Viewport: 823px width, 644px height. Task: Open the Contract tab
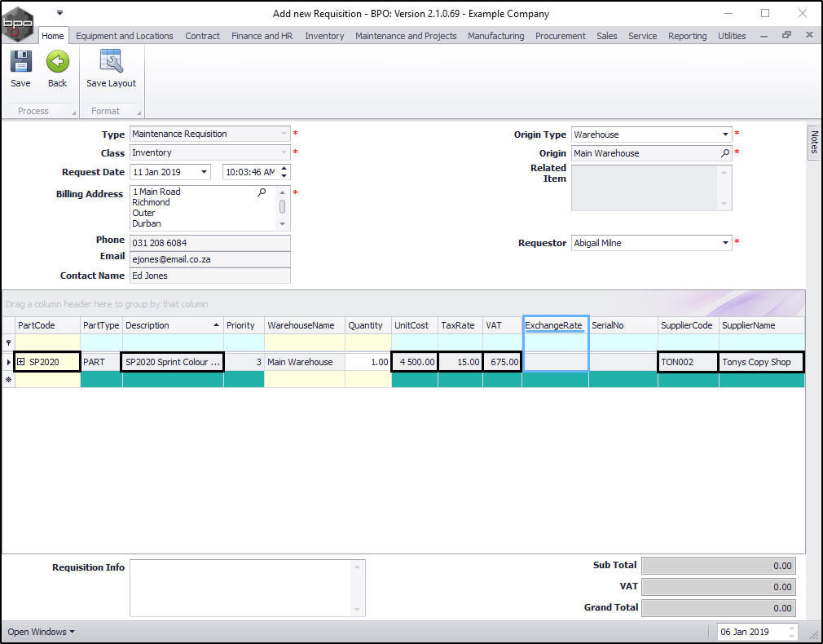tap(202, 36)
